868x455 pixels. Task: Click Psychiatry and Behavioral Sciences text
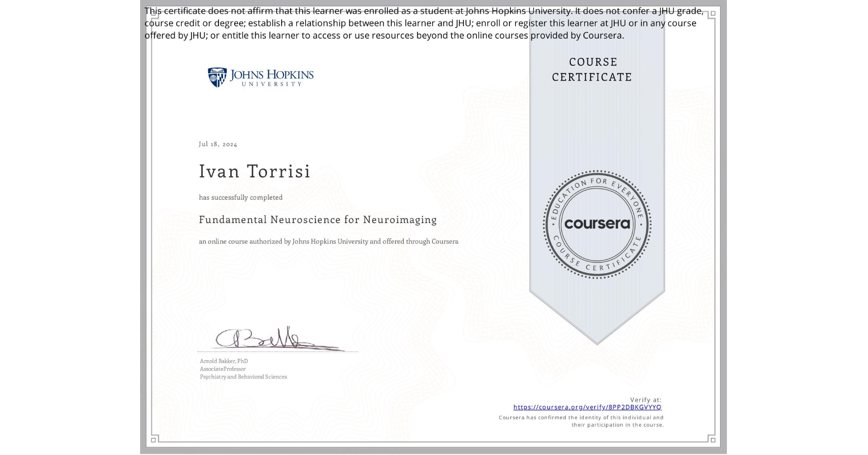[243, 377]
